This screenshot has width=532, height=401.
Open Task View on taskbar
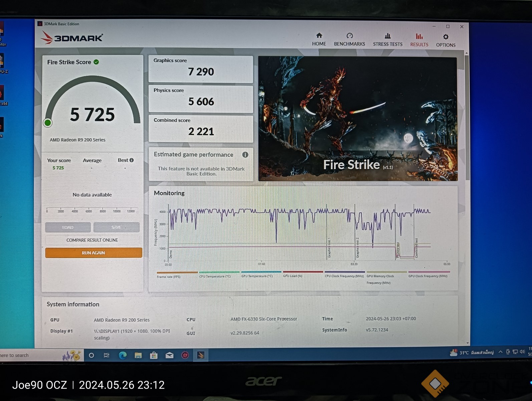pyautogui.click(x=106, y=355)
